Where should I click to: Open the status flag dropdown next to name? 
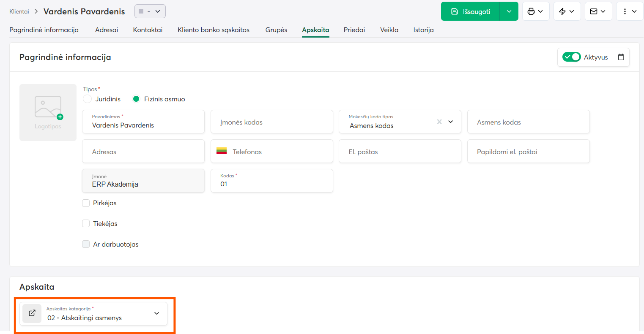click(150, 11)
